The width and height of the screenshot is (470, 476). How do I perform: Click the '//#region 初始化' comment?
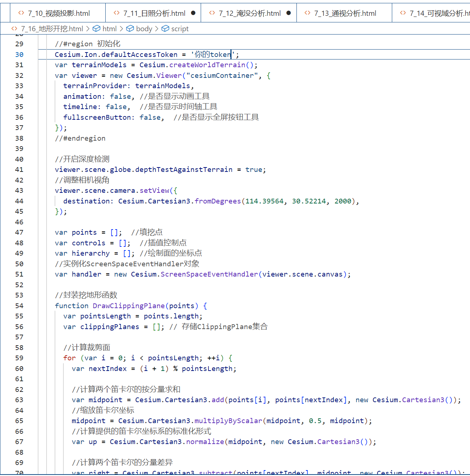(87, 44)
